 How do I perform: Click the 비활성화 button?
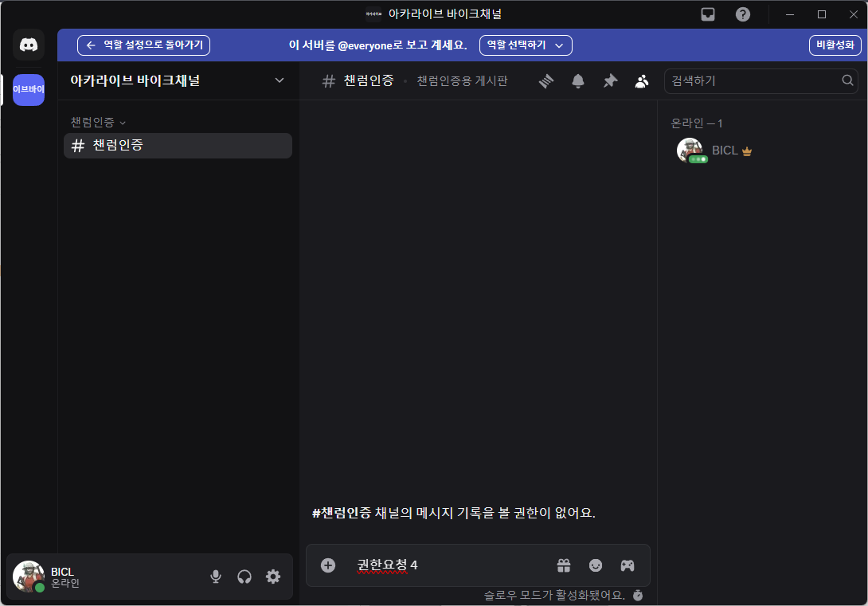coord(835,45)
